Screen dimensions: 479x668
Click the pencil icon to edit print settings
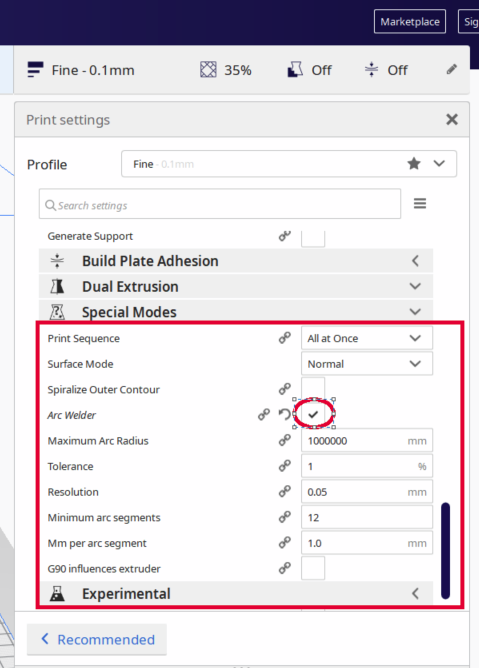(x=452, y=69)
